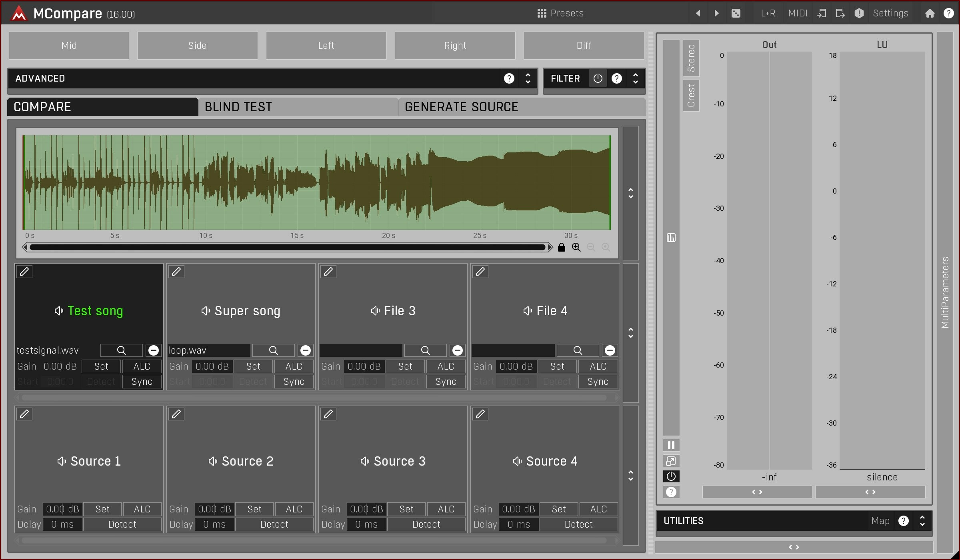This screenshot has width=960, height=560.
Task: Expand the Filter settings chevron
Action: point(635,78)
